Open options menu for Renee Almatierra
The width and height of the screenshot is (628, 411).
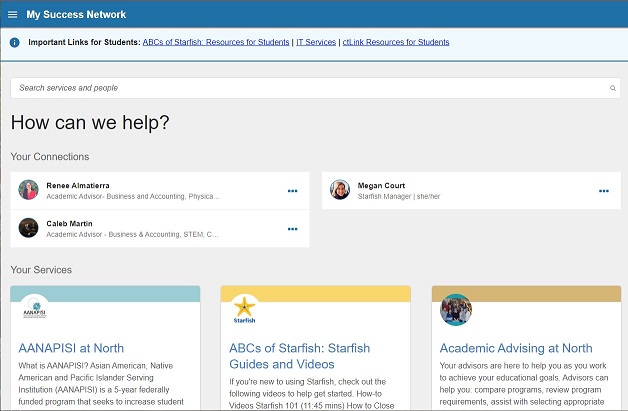tap(292, 190)
